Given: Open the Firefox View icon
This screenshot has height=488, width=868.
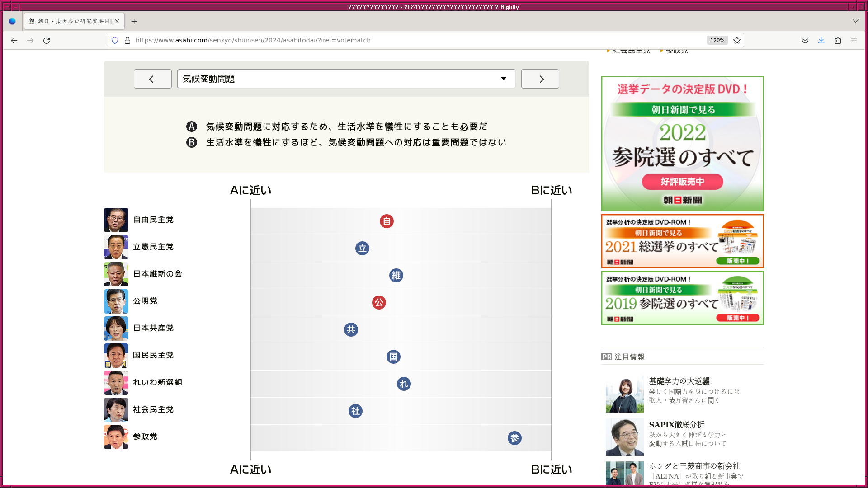Looking at the screenshot, I should click(12, 21).
